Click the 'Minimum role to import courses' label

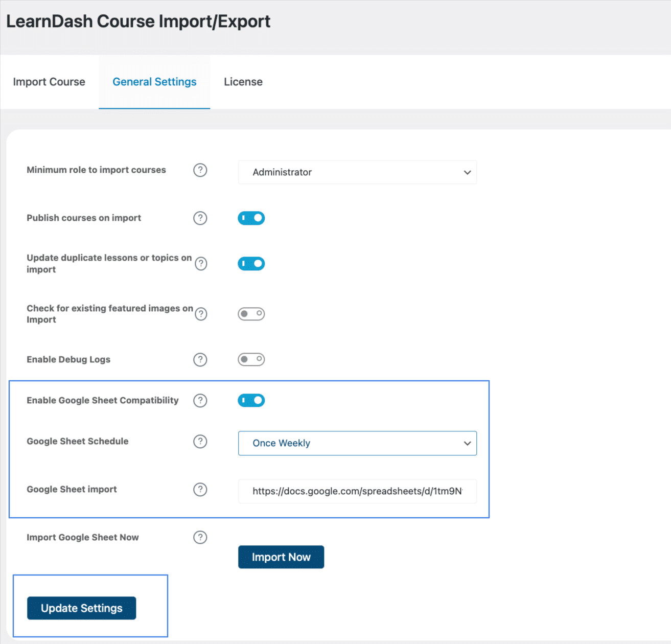point(96,170)
